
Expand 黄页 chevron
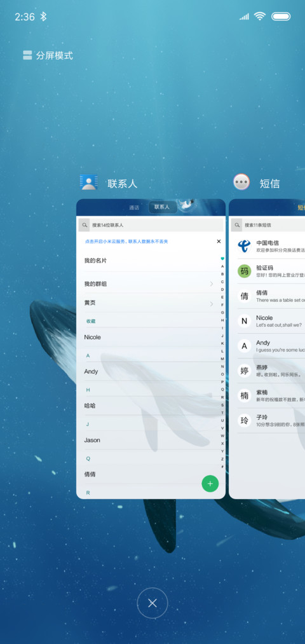pos(212,304)
